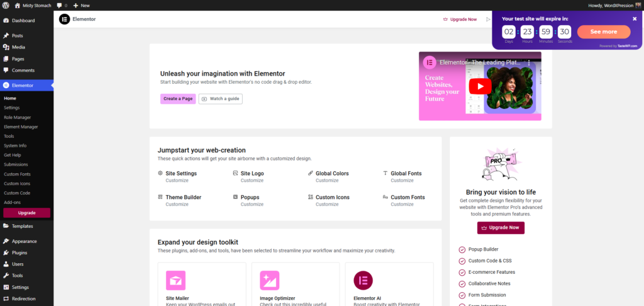644x306 pixels.
Task: Click the See more button in banner
Action: (x=604, y=31)
